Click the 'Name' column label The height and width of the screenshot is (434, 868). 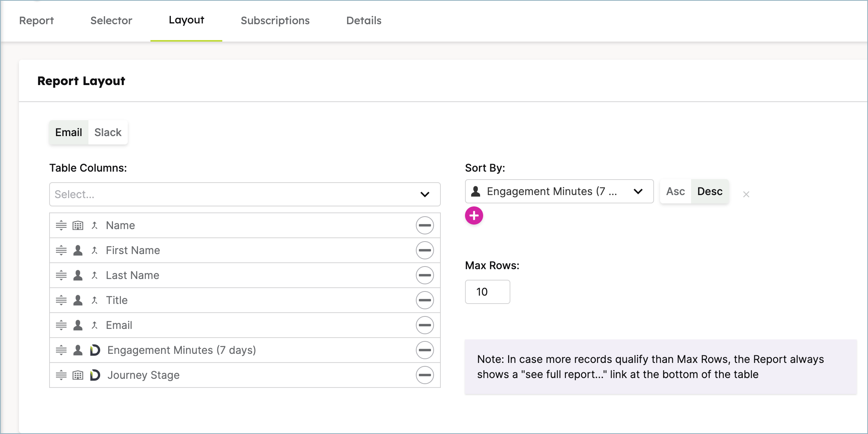coord(120,225)
